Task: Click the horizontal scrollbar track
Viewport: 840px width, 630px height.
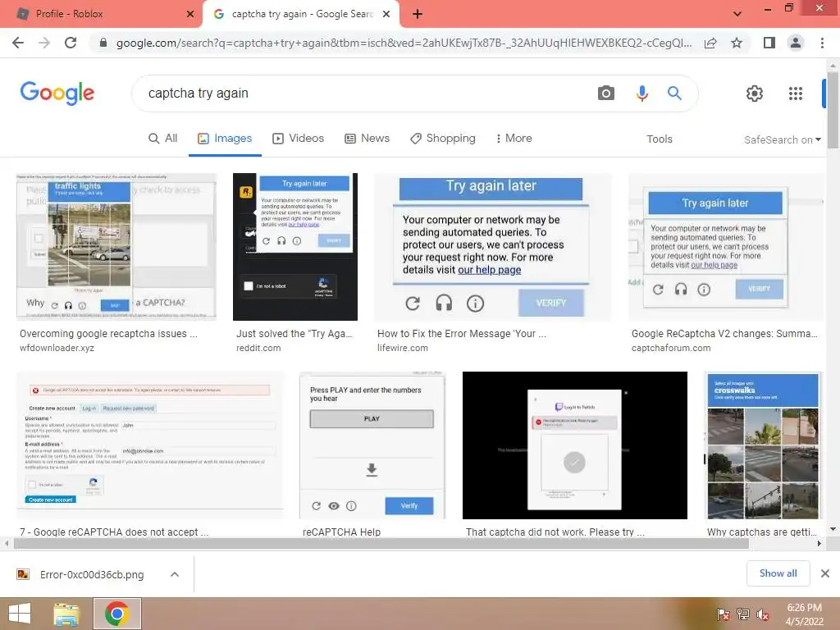Action: click(x=381, y=543)
